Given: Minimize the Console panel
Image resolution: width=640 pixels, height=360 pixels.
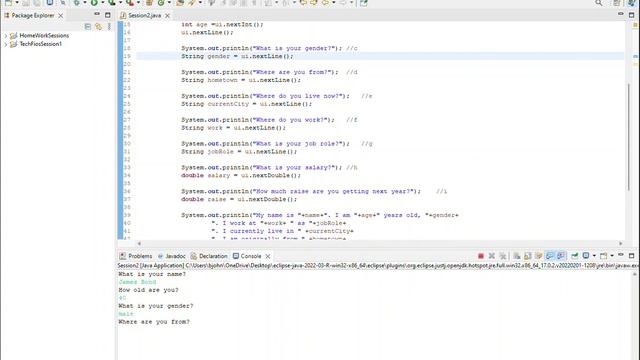Looking at the screenshot, I should pyautogui.click(x=621, y=255).
